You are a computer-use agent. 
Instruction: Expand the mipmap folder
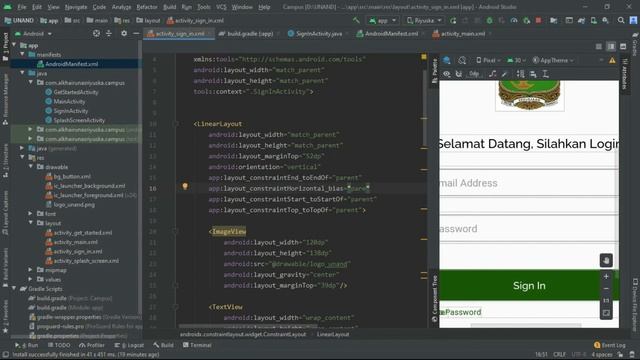click(x=31, y=270)
